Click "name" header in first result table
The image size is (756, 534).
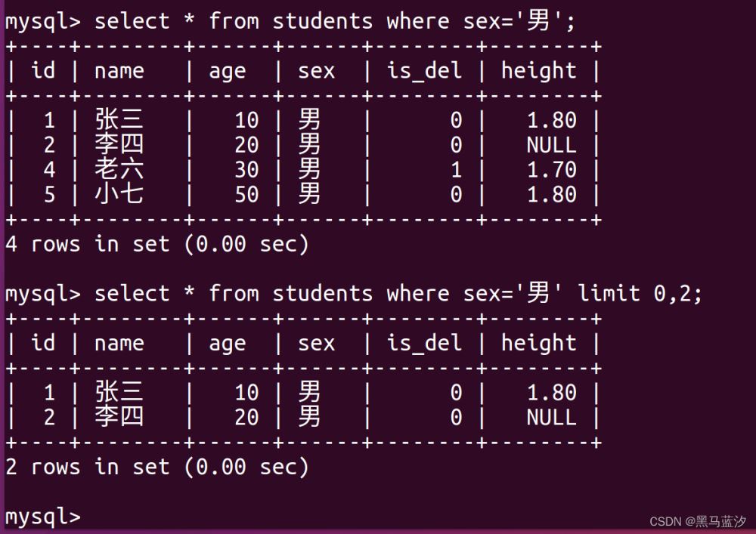click(119, 71)
